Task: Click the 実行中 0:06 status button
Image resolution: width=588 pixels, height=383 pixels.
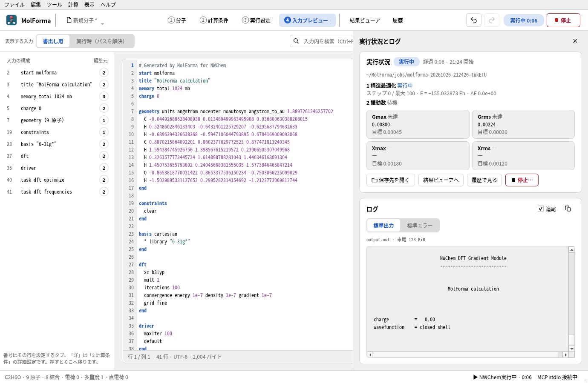Action: click(x=524, y=20)
